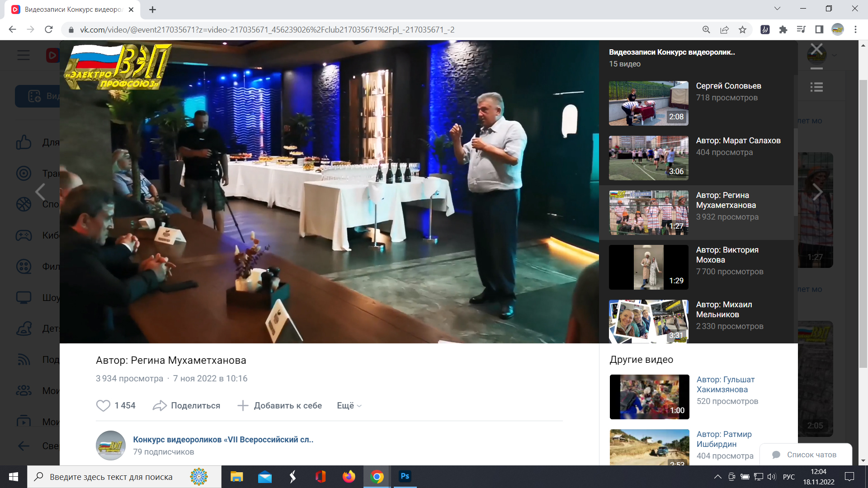Show hidden system tray icons chevron

tap(718, 477)
